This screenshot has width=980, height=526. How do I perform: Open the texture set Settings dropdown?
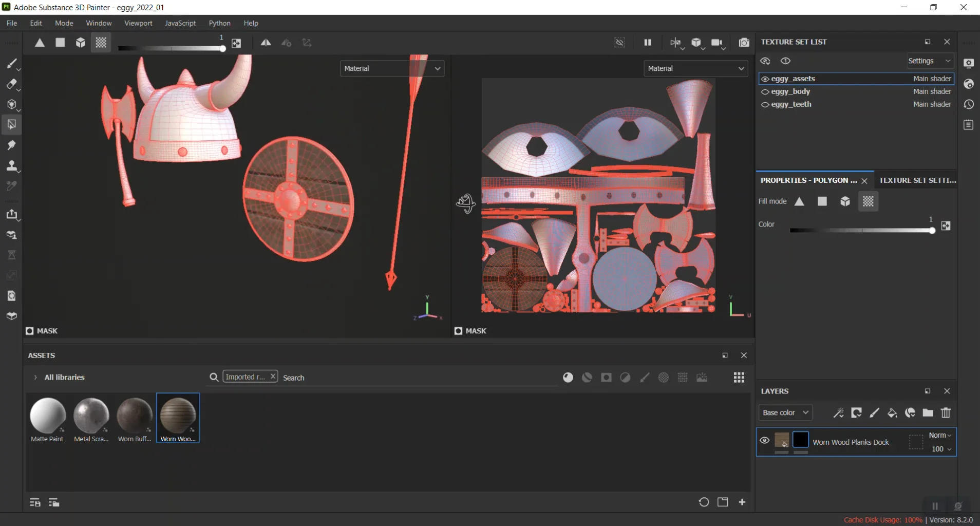pyautogui.click(x=930, y=61)
